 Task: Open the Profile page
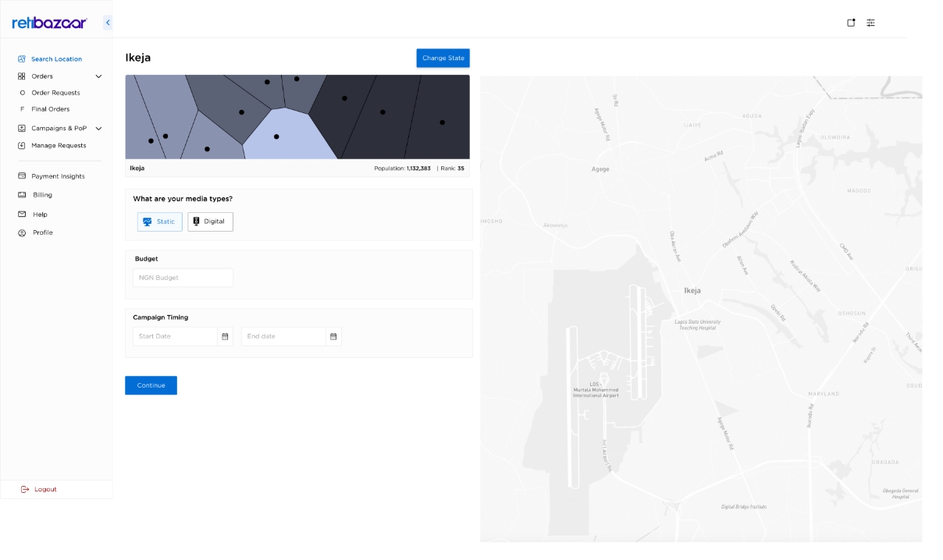pos(43,232)
